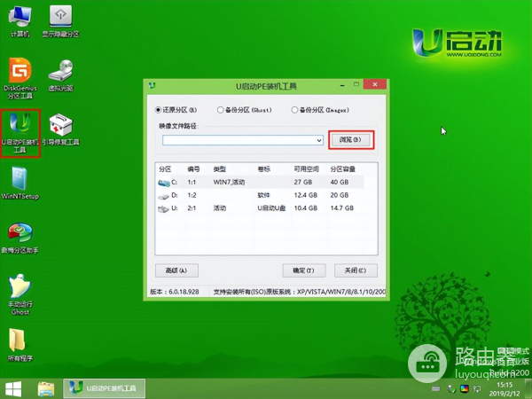The height and width of the screenshot is (399, 532).
Task: Click the version 6.0.18.928 status text
Action: pos(175,292)
